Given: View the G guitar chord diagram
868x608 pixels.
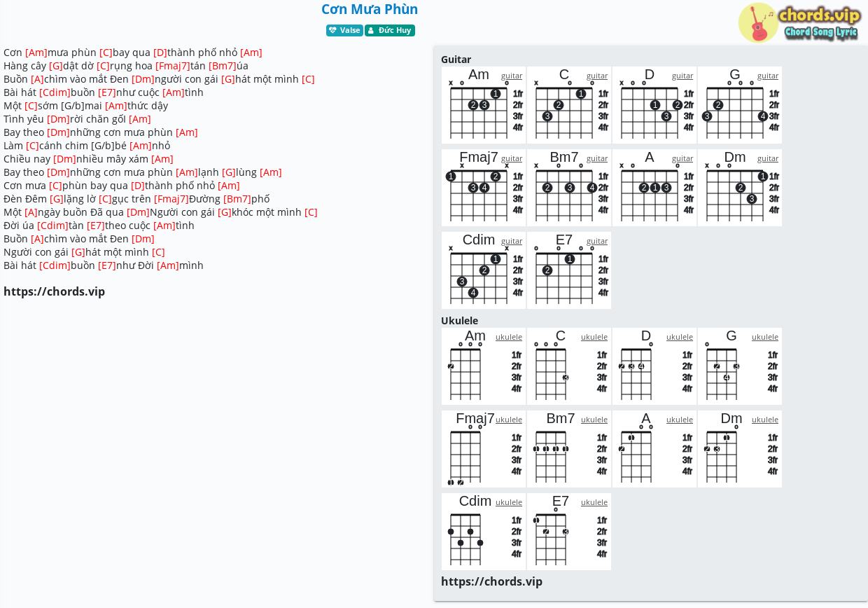Looking at the screenshot, I should click(x=740, y=106).
